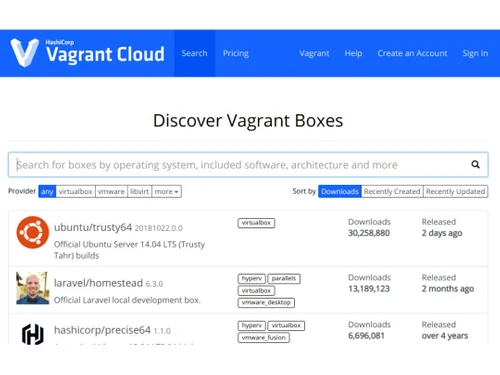The width and height of the screenshot is (500, 375).
Task: Select provider filter 'vmware'
Action: coord(111,192)
